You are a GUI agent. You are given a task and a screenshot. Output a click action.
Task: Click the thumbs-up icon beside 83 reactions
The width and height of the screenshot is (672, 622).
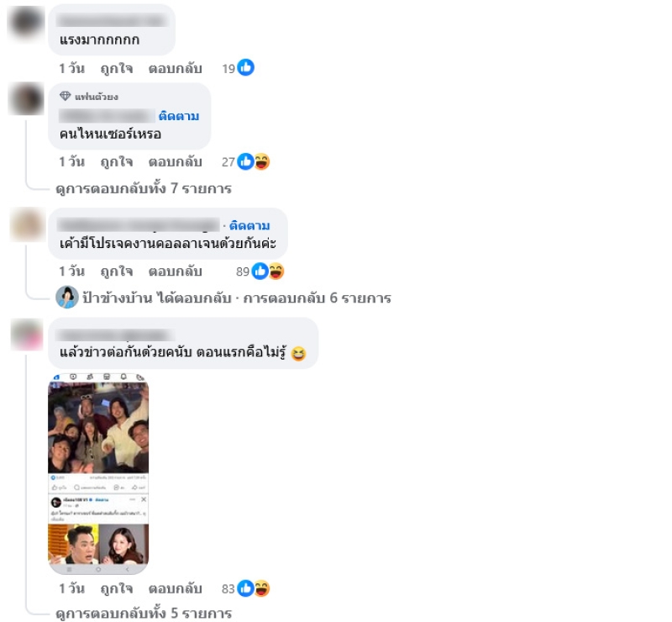pyautogui.click(x=245, y=588)
